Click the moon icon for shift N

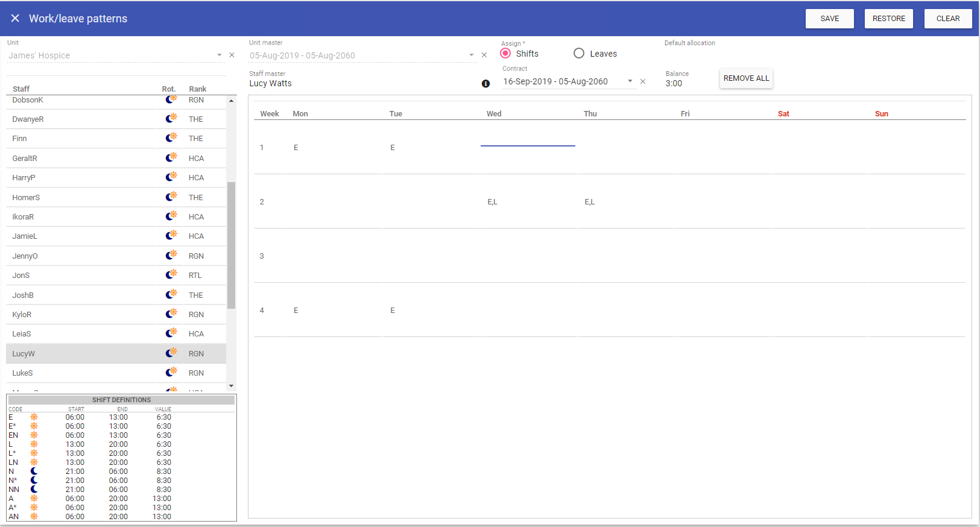34,472
